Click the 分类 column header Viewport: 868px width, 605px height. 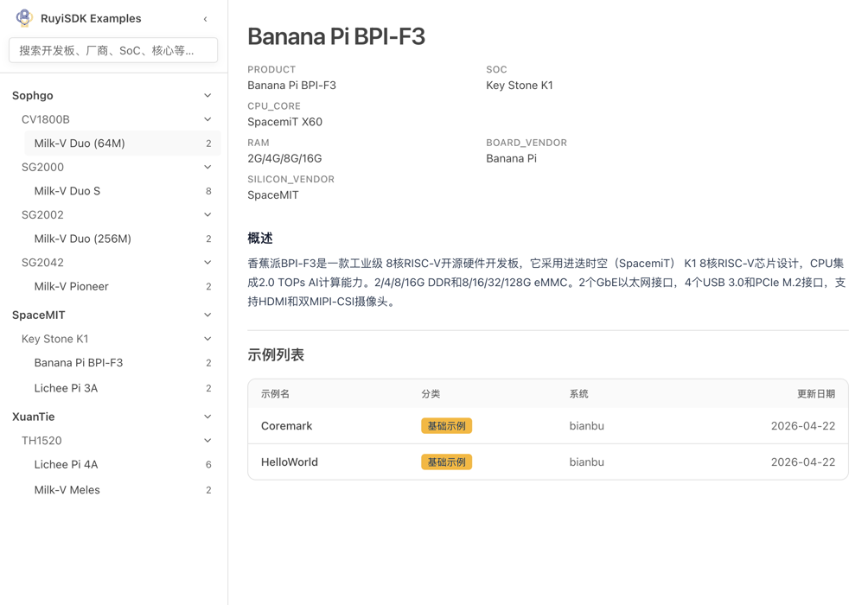point(431,393)
